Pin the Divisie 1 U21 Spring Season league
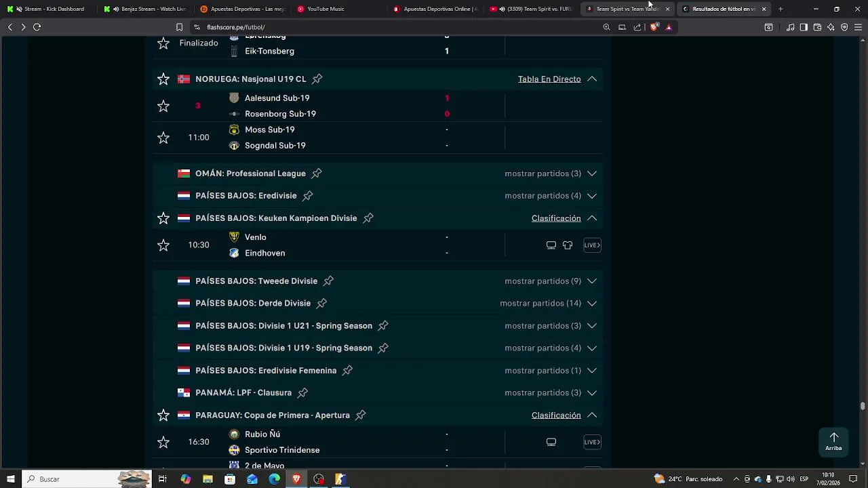This screenshot has height=488, width=868. (382, 326)
